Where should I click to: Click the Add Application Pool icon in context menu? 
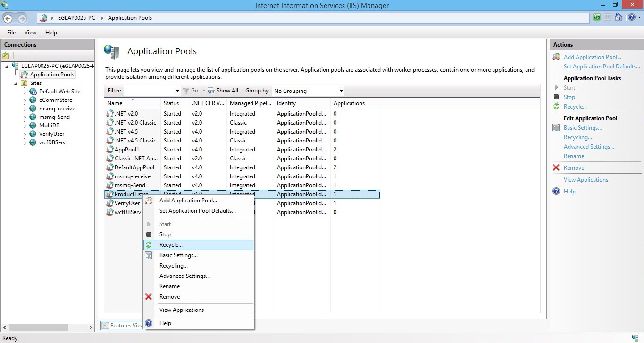click(x=149, y=201)
